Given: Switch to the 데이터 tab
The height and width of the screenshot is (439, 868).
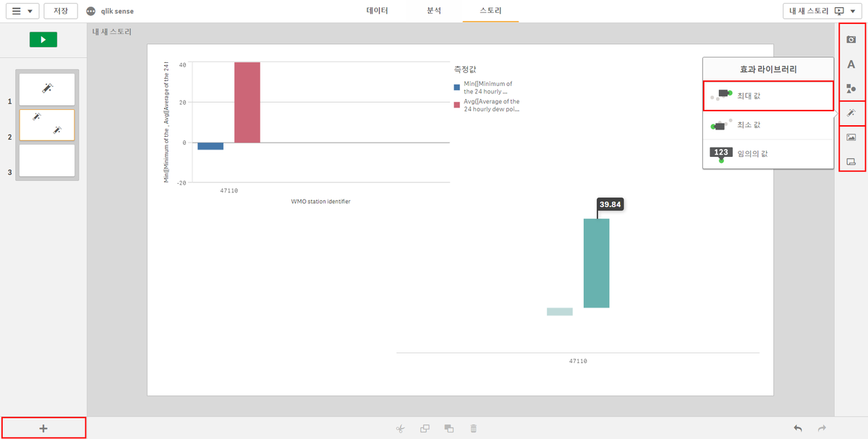Looking at the screenshot, I should tap(377, 12).
